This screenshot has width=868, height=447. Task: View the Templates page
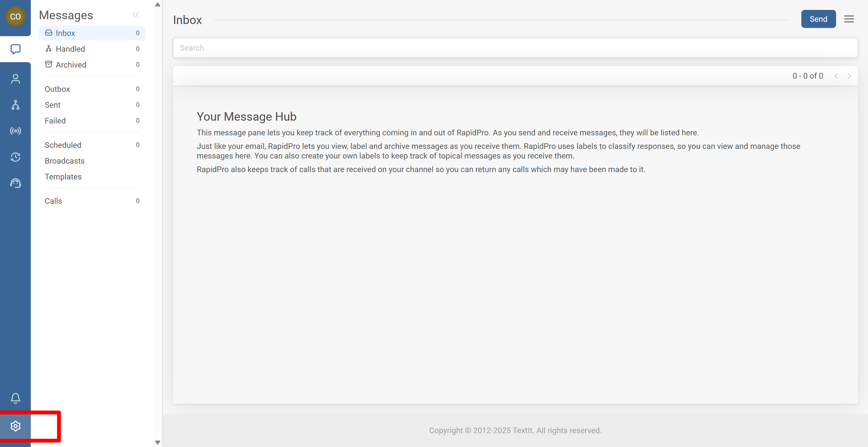pyautogui.click(x=63, y=177)
